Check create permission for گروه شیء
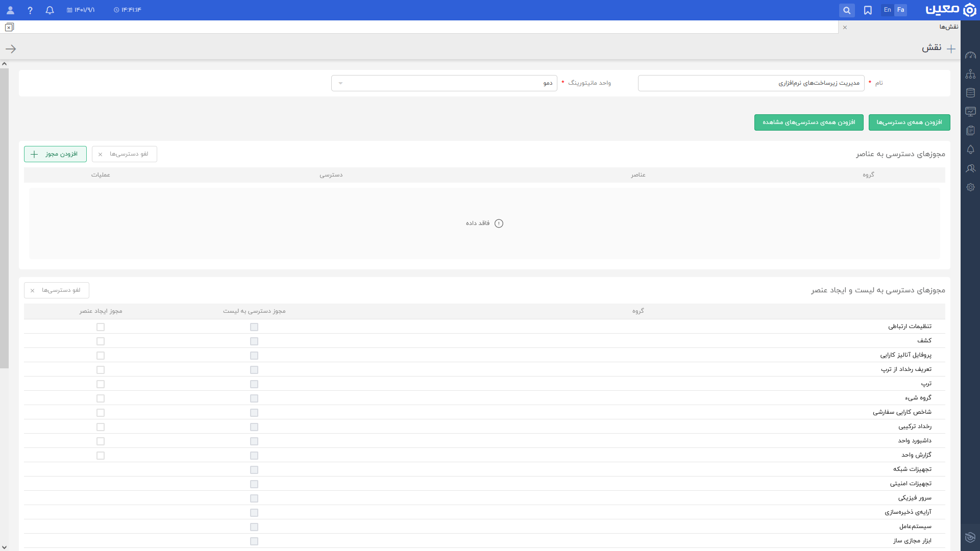Viewport: 980px width, 551px height. click(101, 398)
